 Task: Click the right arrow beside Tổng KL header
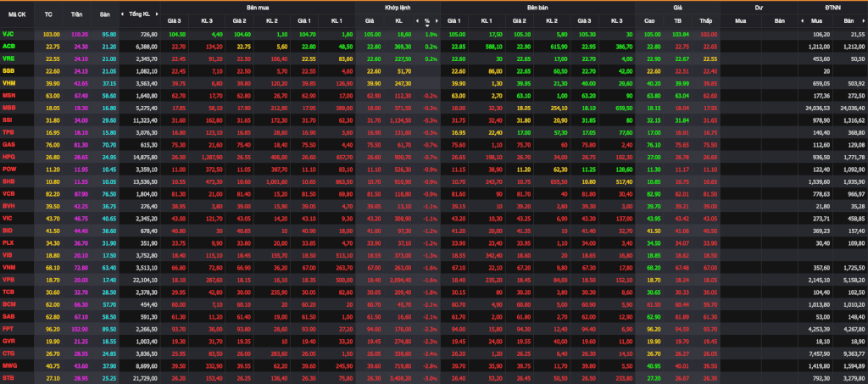point(156,14)
